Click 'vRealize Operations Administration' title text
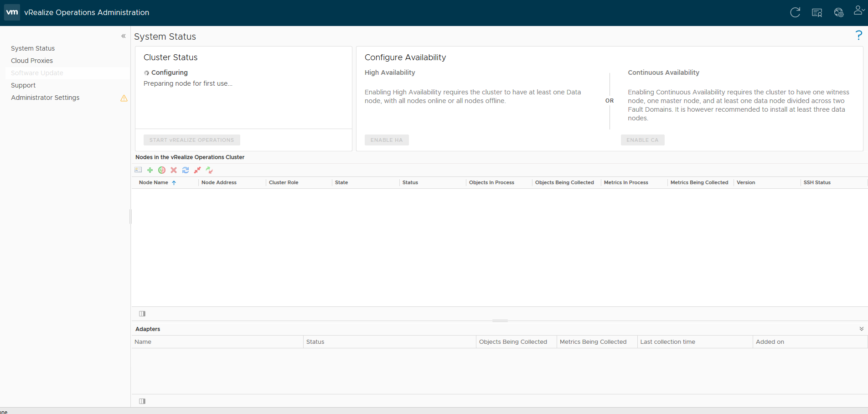Viewport: 868px width, 414px height. click(87, 12)
